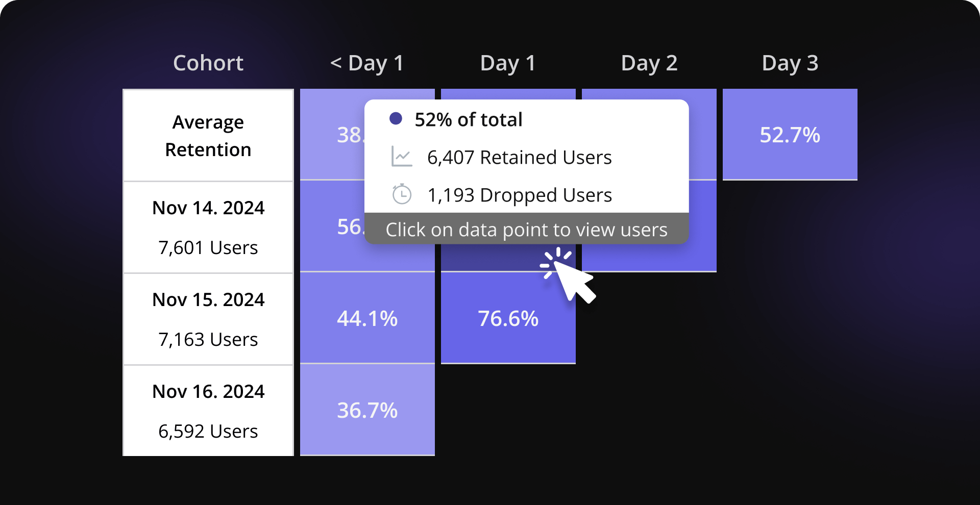This screenshot has height=505, width=980.
Task: Click the 6,407 Retained Users text
Action: click(x=519, y=157)
